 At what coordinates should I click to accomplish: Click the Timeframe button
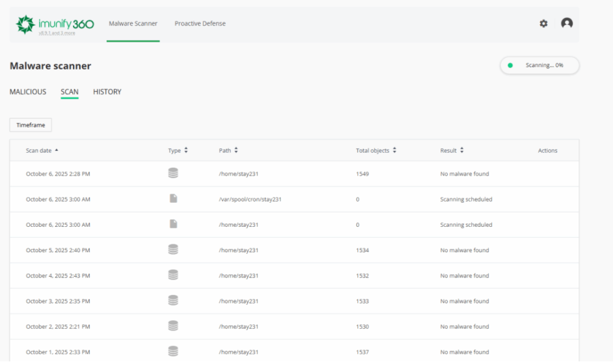(x=31, y=125)
